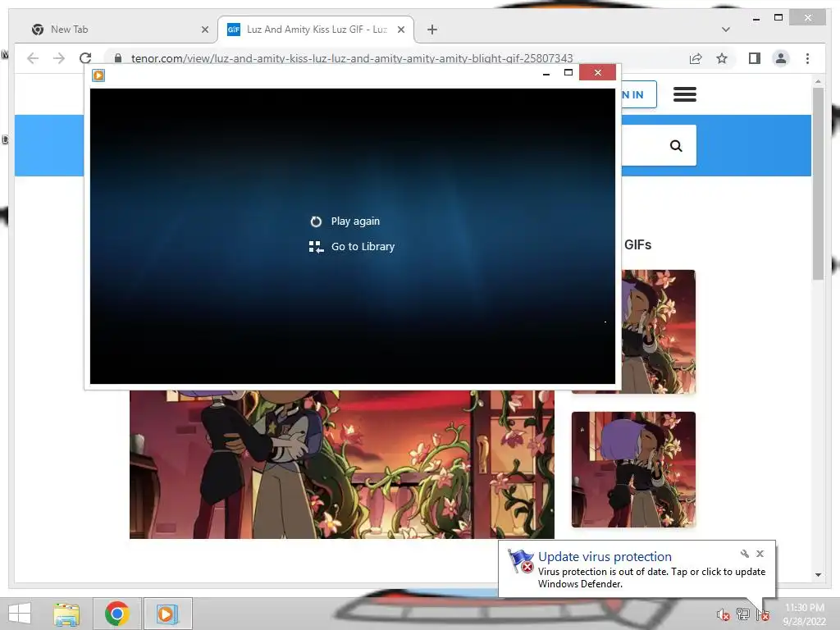Click the page vertical scrollbar thumb

pos(818,184)
